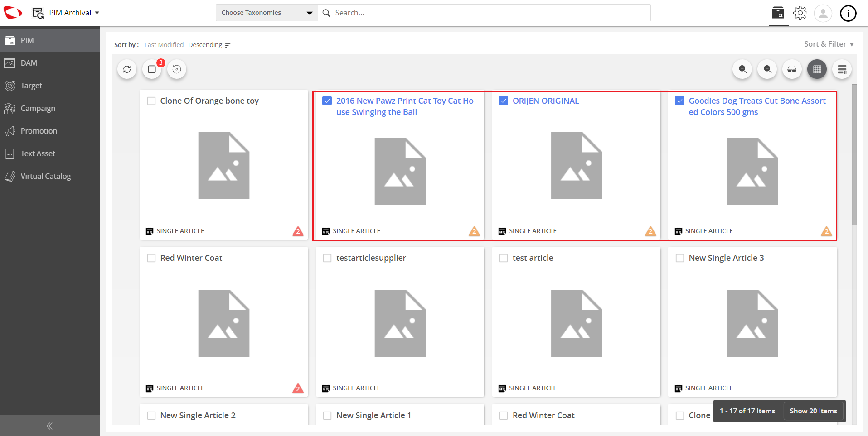The height and width of the screenshot is (436, 868).
Task: Toggle Descending sort order
Action: (209, 45)
